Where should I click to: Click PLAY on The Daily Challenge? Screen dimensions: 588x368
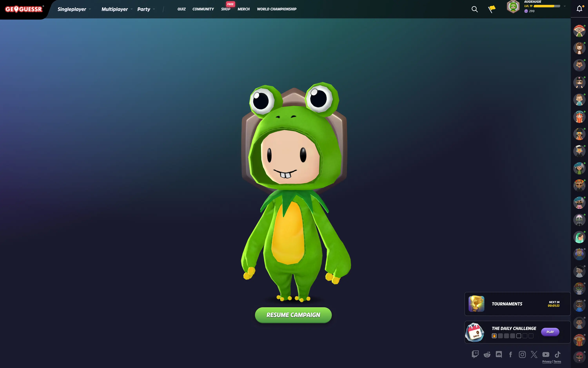550,332
